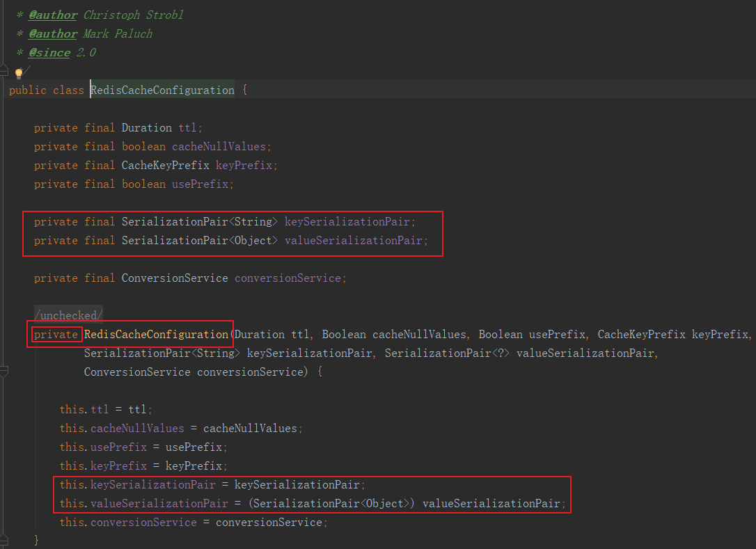
Task: Click the (SerializationPair<Object>) cast expression
Action: tap(332, 504)
